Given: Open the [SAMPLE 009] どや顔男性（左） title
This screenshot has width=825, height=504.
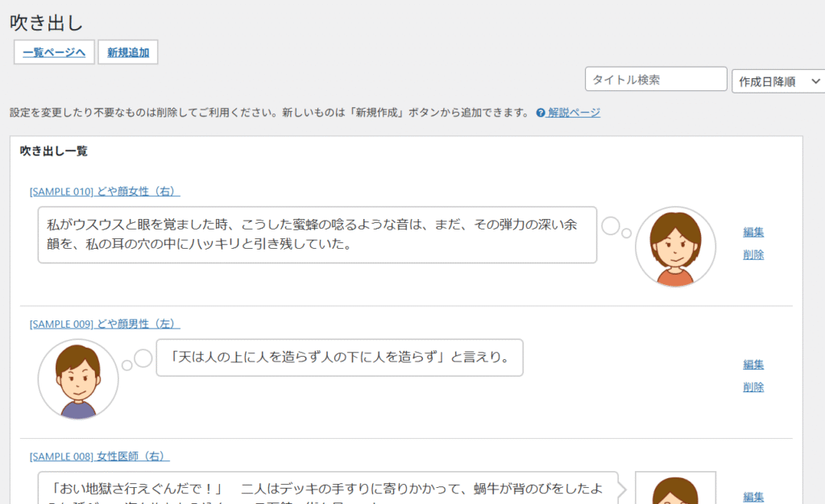Looking at the screenshot, I should coord(105,324).
